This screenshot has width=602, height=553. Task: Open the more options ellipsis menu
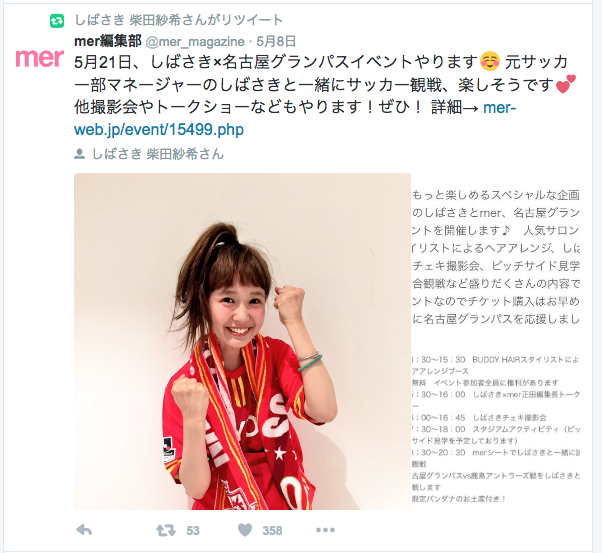coord(325,530)
